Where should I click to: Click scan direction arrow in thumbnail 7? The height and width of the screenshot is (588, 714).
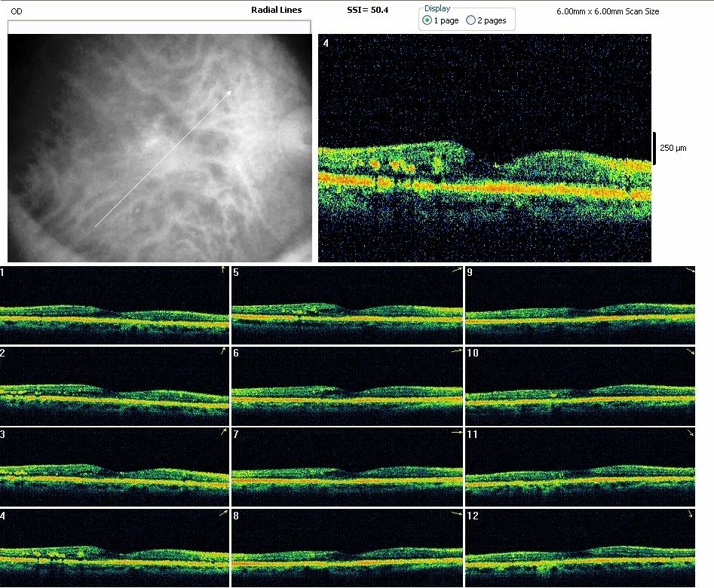[455, 433]
